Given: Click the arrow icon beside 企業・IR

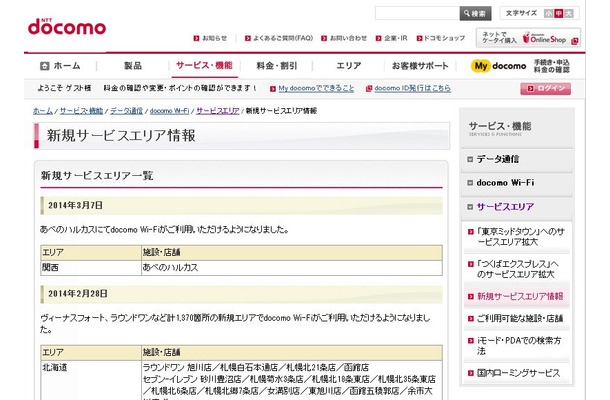Looking at the screenshot, I should [378, 38].
